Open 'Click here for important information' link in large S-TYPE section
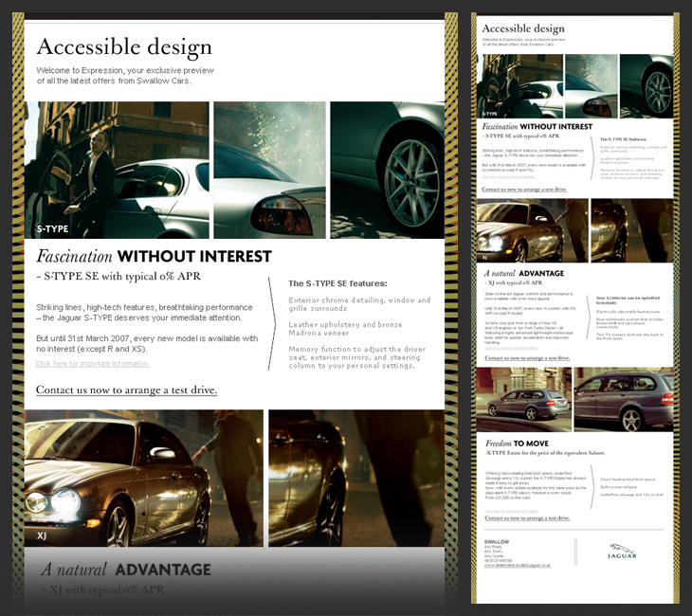 (x=92, y=364)
